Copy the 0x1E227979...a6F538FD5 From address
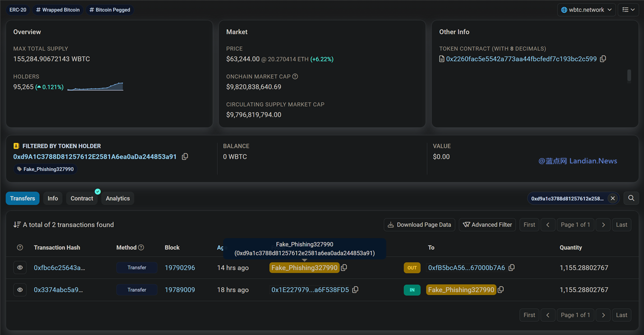The width and height of the screenshot is (644, 335). 355,290
